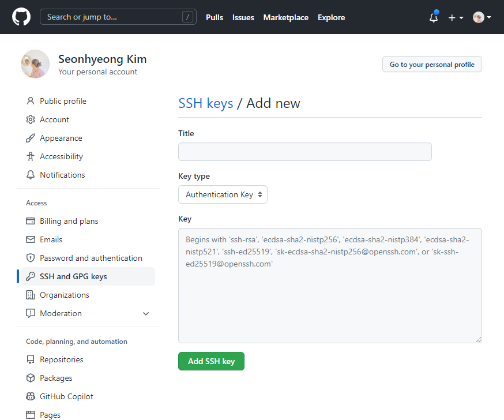Click the GitHub Copilot icon
The width and height of the screenshot is (504, 420).
coord(31,396)
